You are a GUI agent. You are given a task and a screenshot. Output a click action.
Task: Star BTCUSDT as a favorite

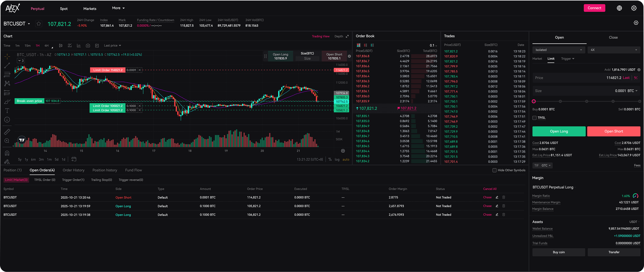39,24
